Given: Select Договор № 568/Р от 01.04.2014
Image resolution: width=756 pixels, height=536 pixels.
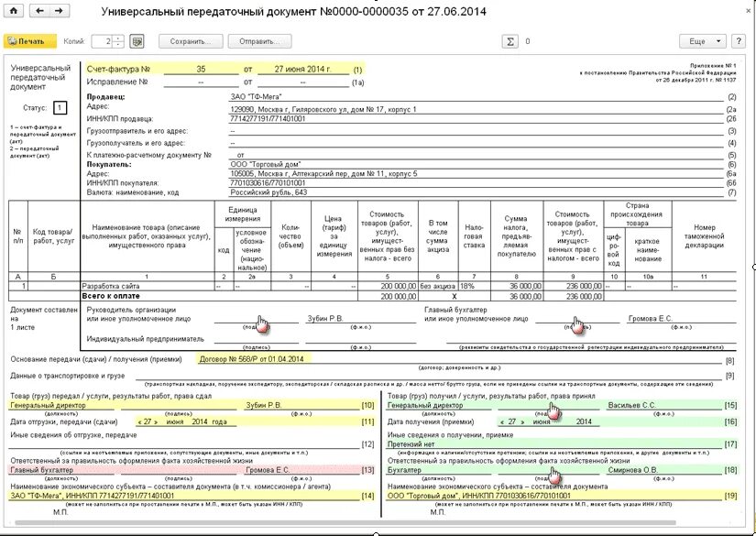Looking at the screenshot, I should pyautogui.click(x=252, y=359).
